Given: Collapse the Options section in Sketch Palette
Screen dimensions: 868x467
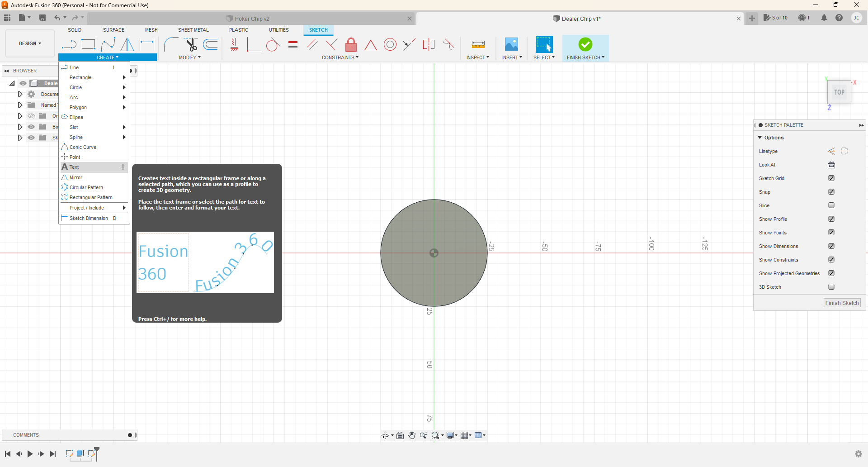Looking at the screenshot, I should (x=760, y=138).
